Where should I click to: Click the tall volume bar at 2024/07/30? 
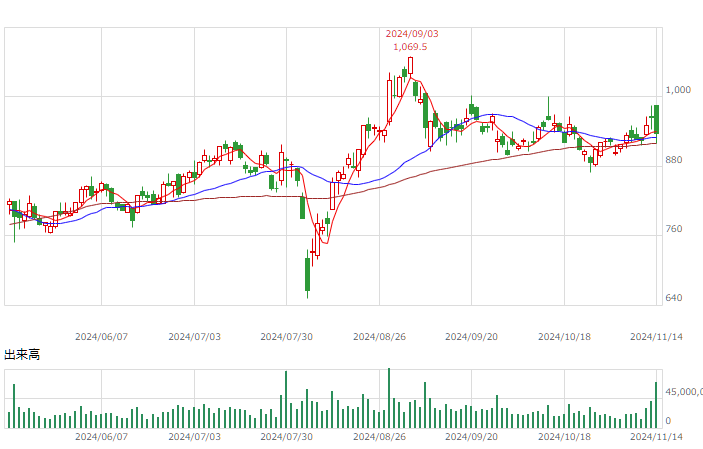click(x=286, y=399)
